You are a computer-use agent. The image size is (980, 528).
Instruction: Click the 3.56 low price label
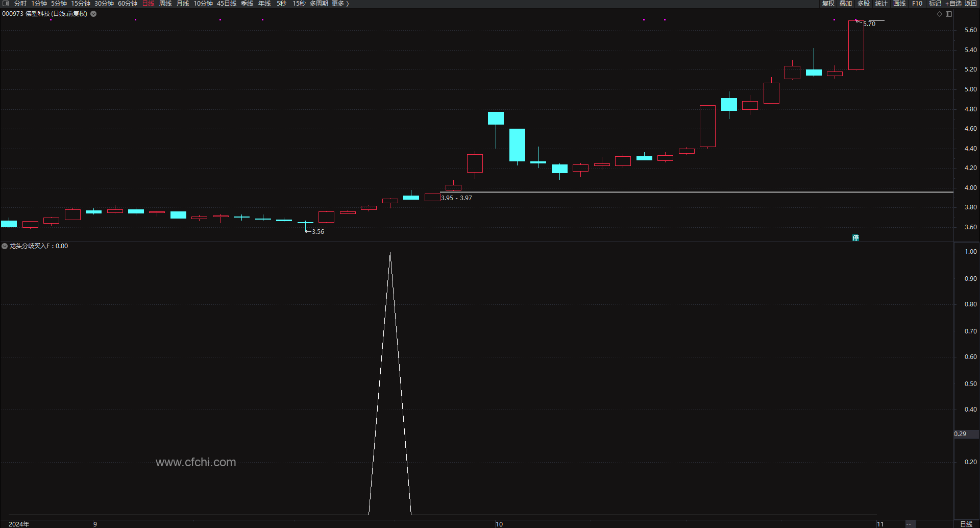318,232
